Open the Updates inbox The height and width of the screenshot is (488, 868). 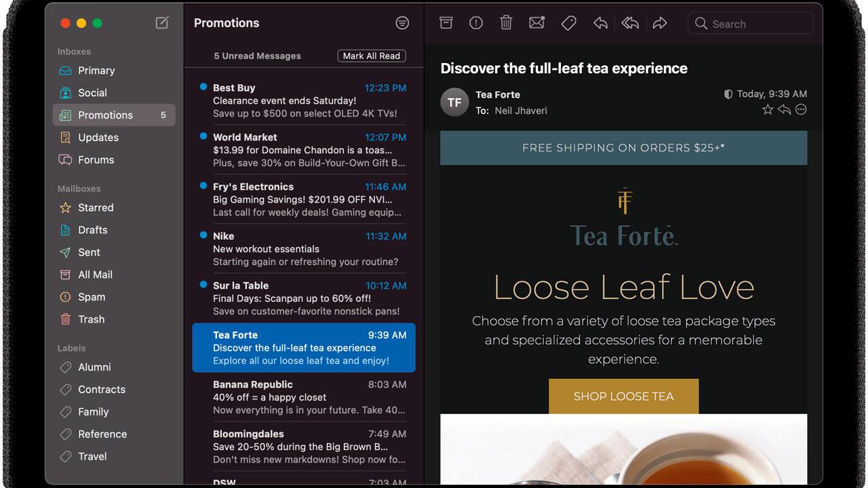[114, 138]
